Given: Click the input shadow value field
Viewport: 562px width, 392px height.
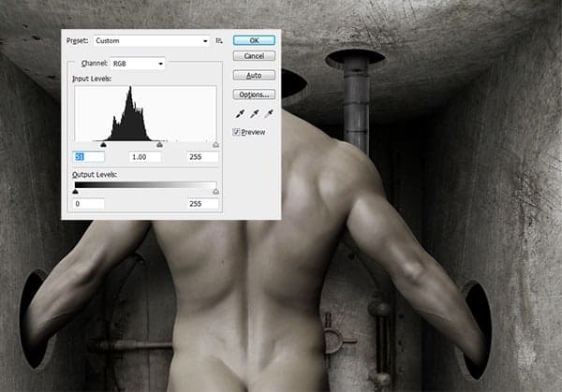Looking at the screenshot, I should [x=88, y=157].
